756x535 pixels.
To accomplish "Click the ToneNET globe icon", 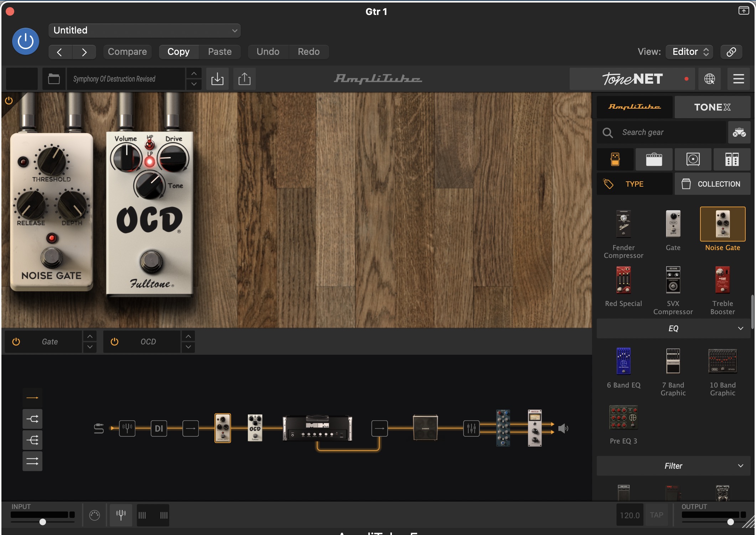I will tap(709, 79).
